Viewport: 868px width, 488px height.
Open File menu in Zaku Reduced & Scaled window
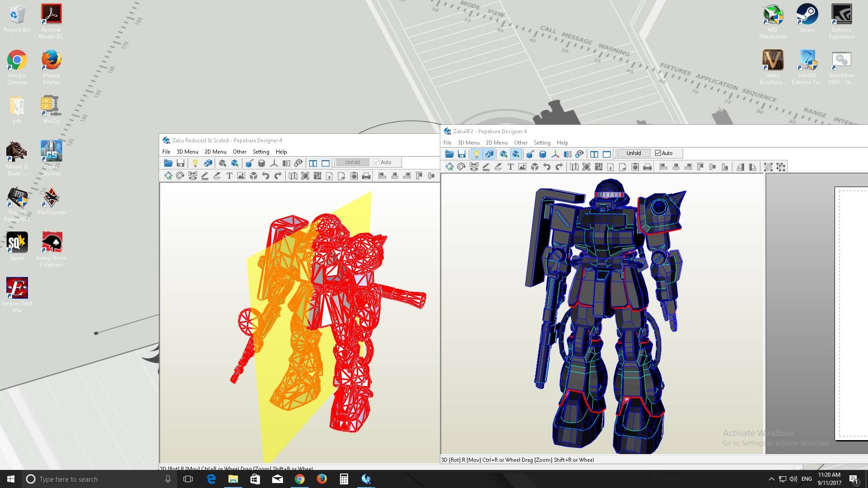click(x=166, y=151)
